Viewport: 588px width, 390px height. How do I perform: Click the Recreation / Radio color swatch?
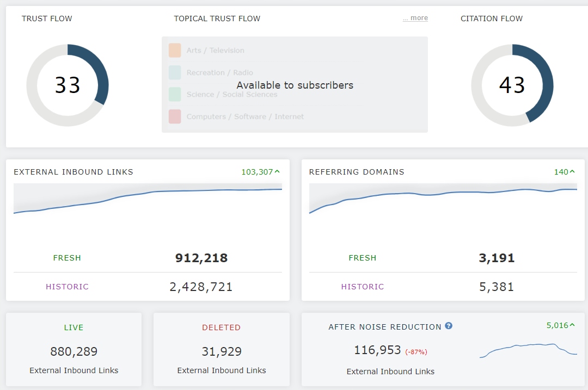175,72
